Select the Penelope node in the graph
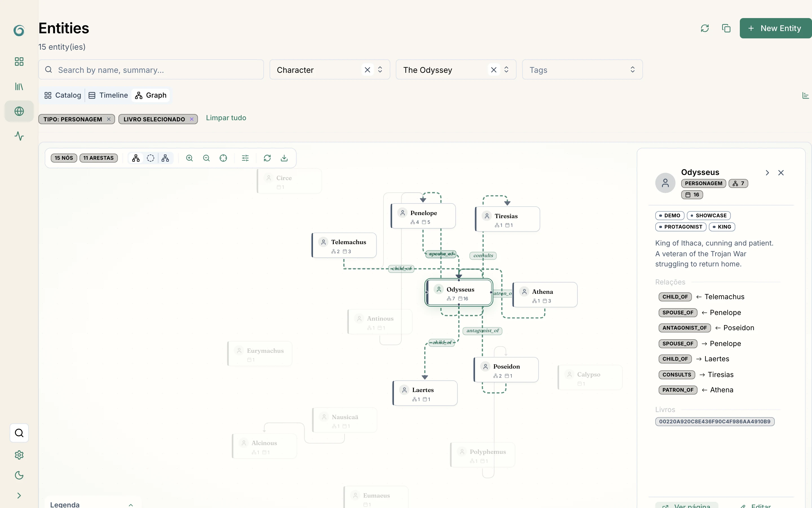This screenshot has width=812, height=508. [x=423, y=216]
